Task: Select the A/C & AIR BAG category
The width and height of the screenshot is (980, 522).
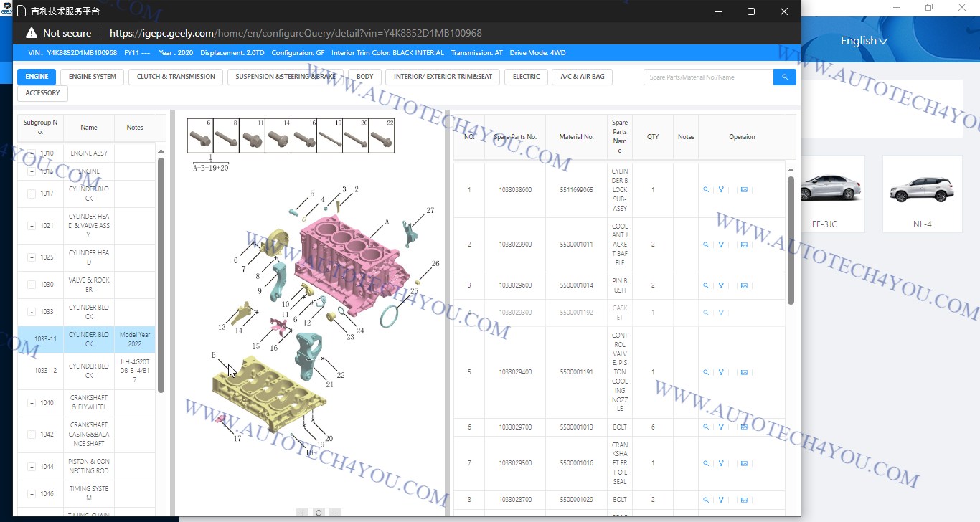Action: point(582,77)
